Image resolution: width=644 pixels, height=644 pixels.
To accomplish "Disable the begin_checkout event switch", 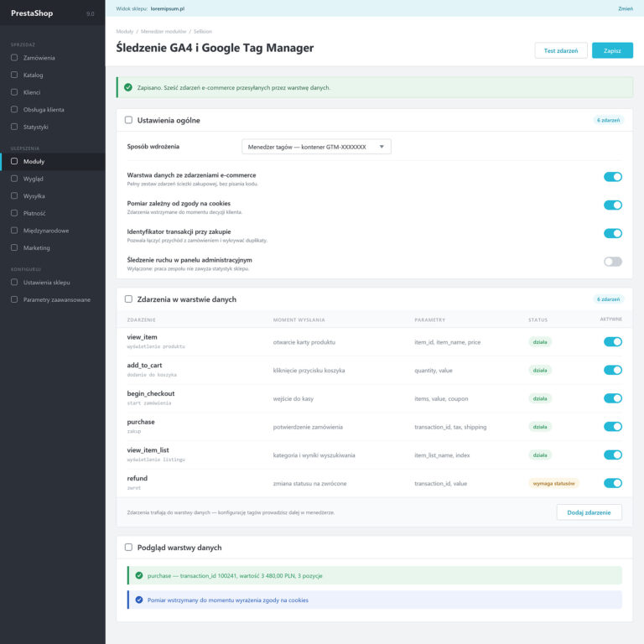I will coord(613,398).
